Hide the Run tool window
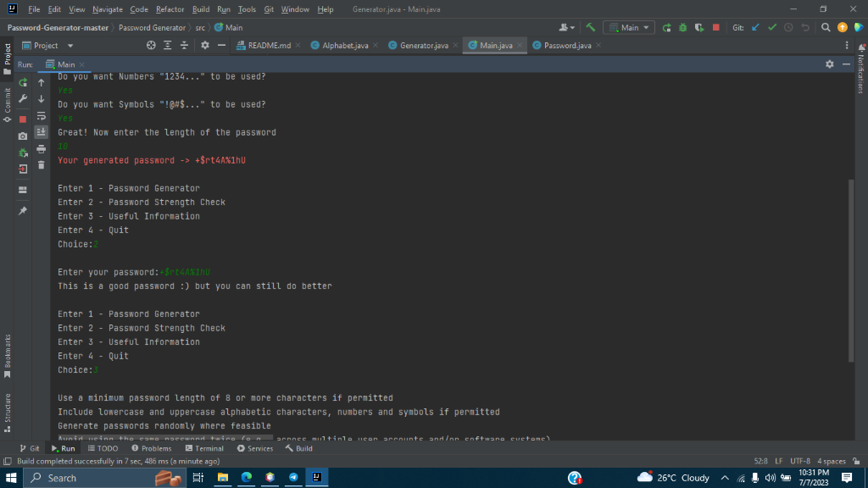The image size is (868, 488). point(846,64)
